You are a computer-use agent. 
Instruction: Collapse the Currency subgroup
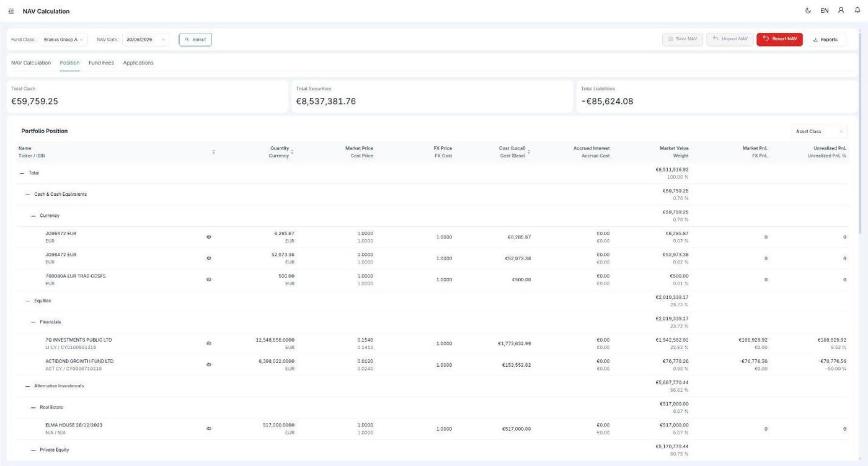tap(33, 216)
